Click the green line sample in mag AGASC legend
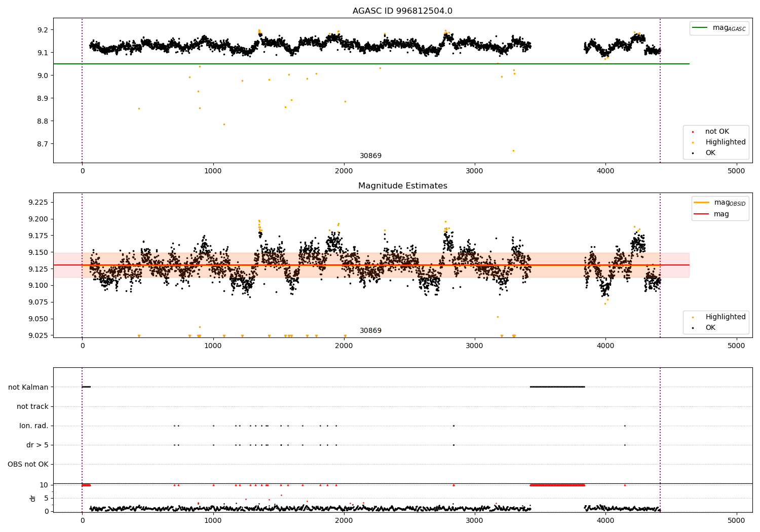The height and width of the screenshot is (532, 760). tap(700, 27)
